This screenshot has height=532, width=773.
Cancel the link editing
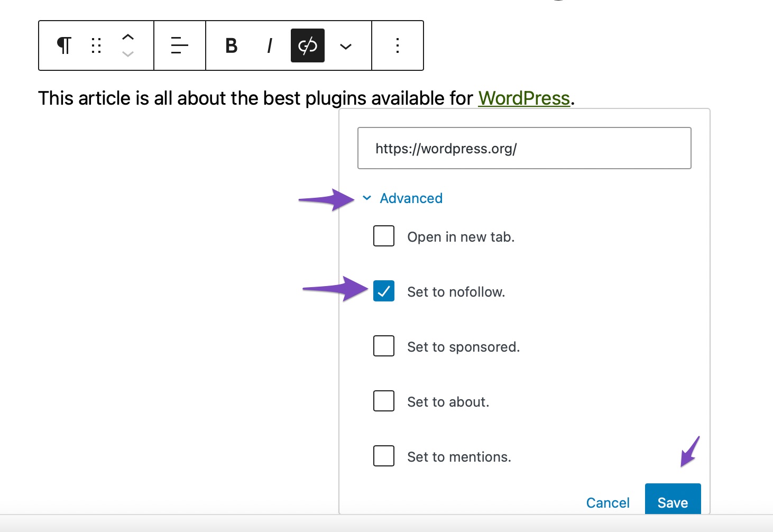coord(608,502)
